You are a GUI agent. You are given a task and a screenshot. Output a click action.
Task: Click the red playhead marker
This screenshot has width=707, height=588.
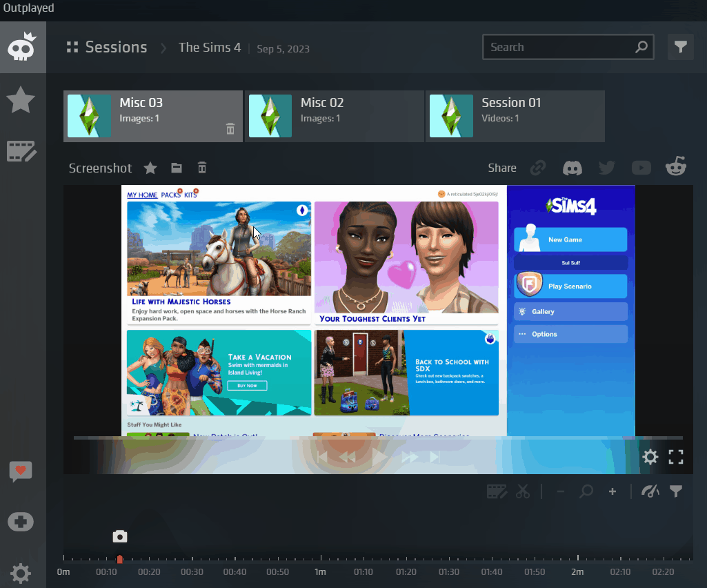[119, 559]
